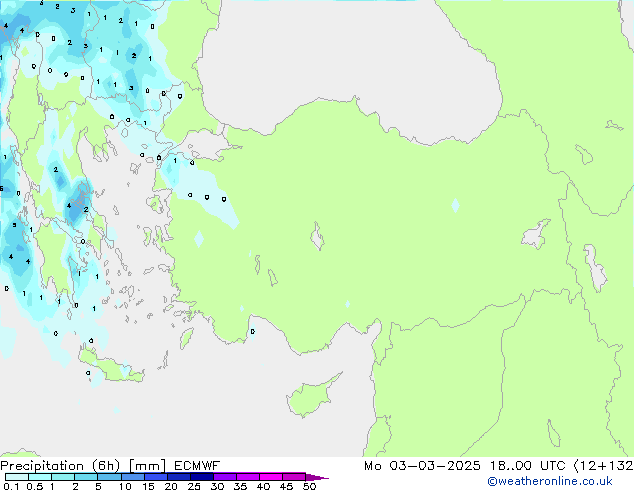Open the weatheronline.co.uk copyright link

pos(550,481)
